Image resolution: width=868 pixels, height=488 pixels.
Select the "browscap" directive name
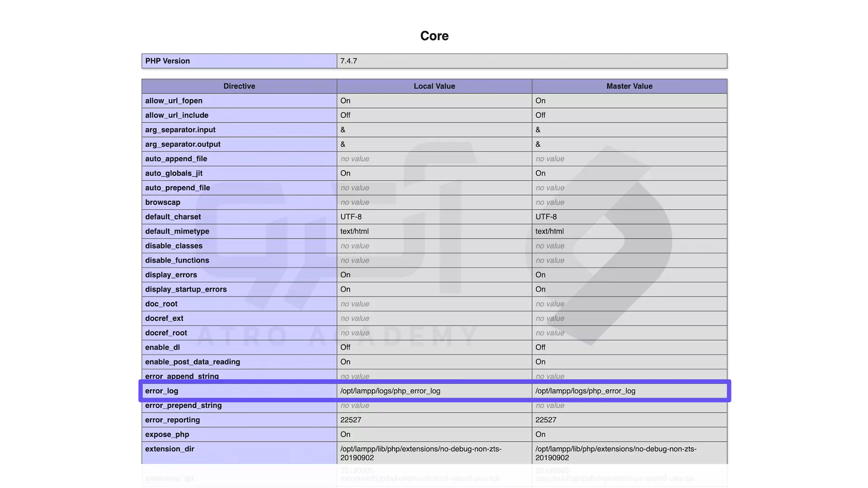click(163, 202)
